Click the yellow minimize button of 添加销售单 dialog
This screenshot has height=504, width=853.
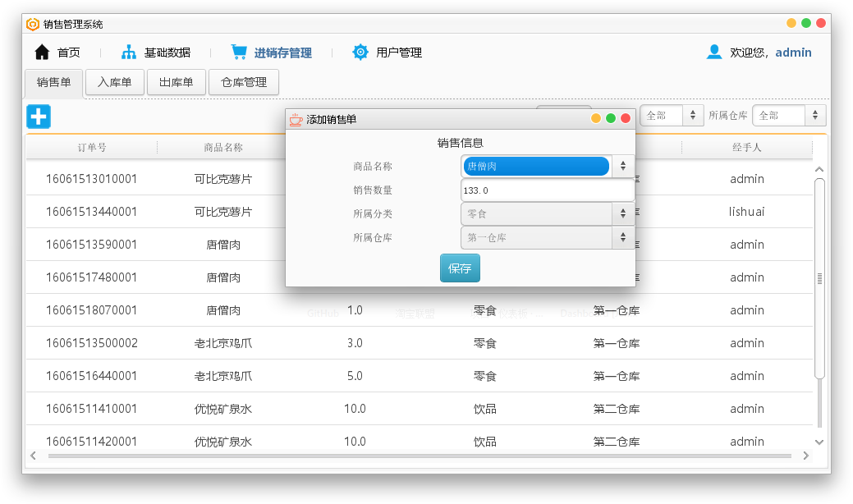tap(596, 118)
